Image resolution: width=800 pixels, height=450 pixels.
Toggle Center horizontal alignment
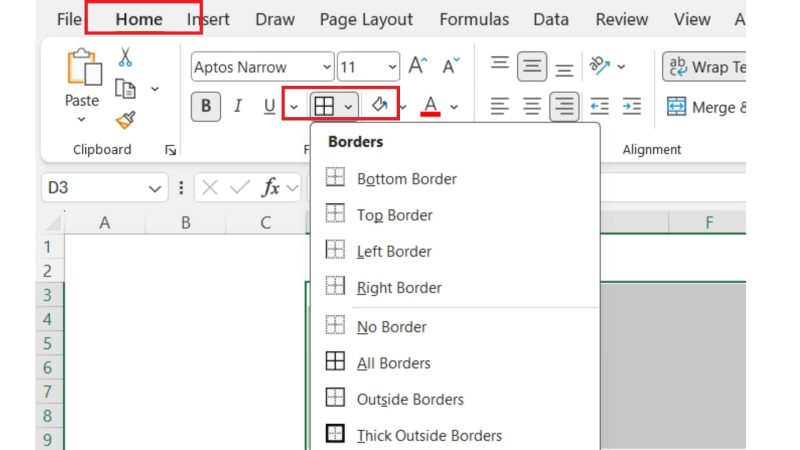click(532, 106)
